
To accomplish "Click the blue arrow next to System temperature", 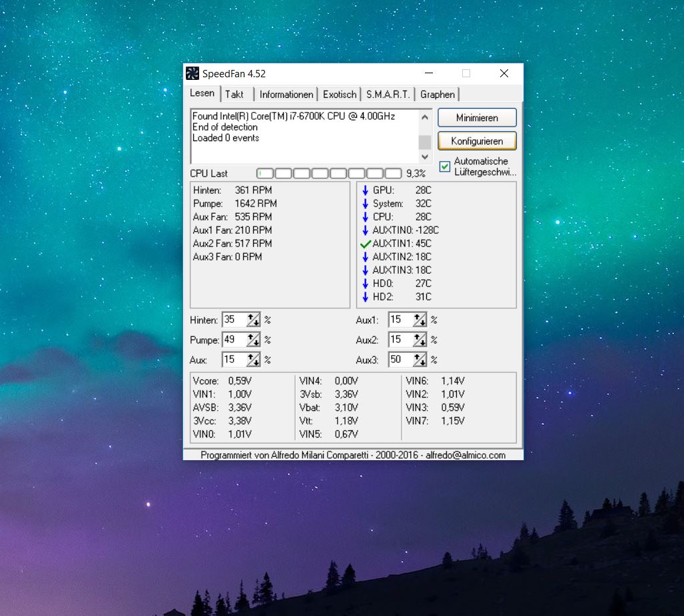I will pyautogui.click(x=366, y=204).
